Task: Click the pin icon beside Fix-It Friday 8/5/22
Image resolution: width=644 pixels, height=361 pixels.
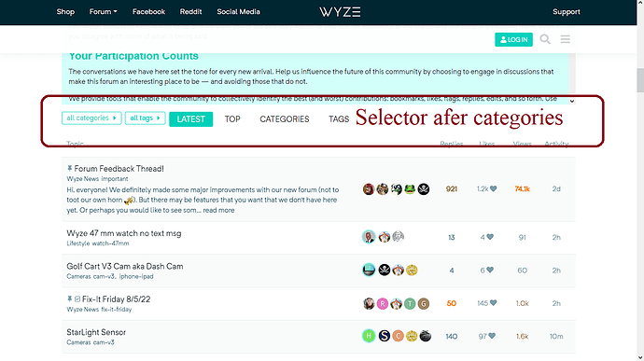Action: (69, 299)
